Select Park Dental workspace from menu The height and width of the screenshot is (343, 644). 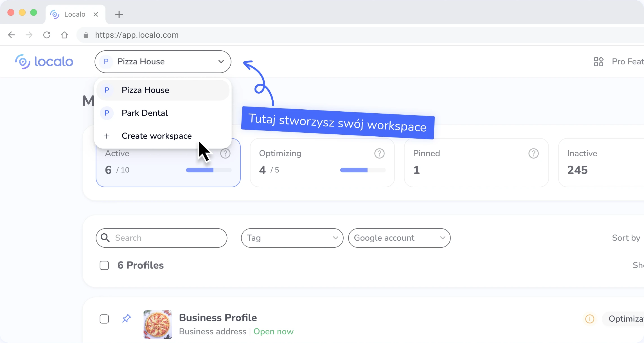[145, 113]
